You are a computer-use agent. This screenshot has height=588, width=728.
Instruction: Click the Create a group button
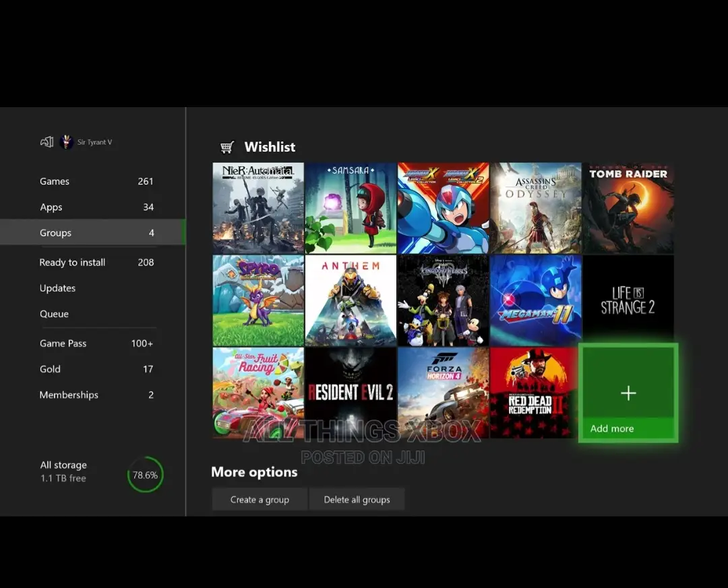coord(260,499)
